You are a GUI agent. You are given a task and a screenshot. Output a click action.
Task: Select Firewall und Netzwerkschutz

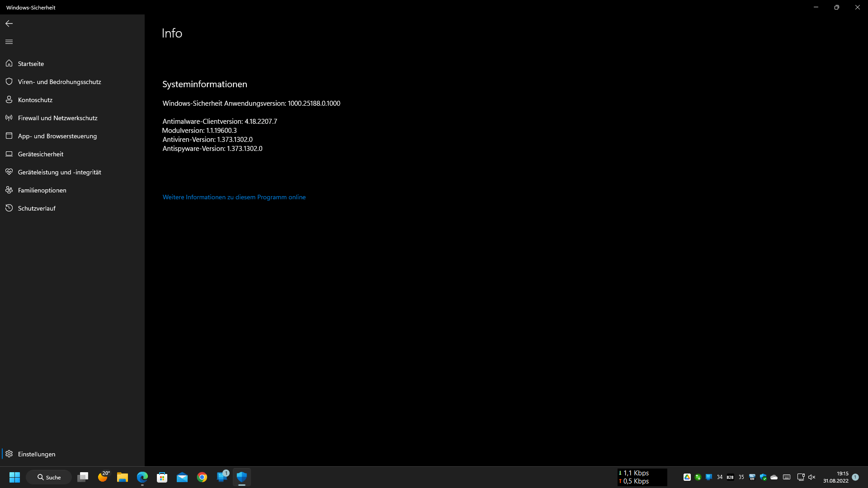click(72, 118)
